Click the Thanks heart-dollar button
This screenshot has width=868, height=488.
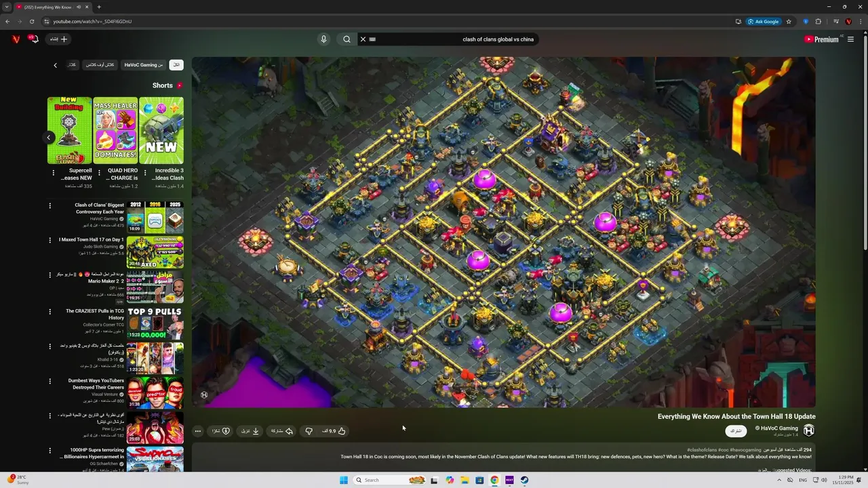coord(221,431)
